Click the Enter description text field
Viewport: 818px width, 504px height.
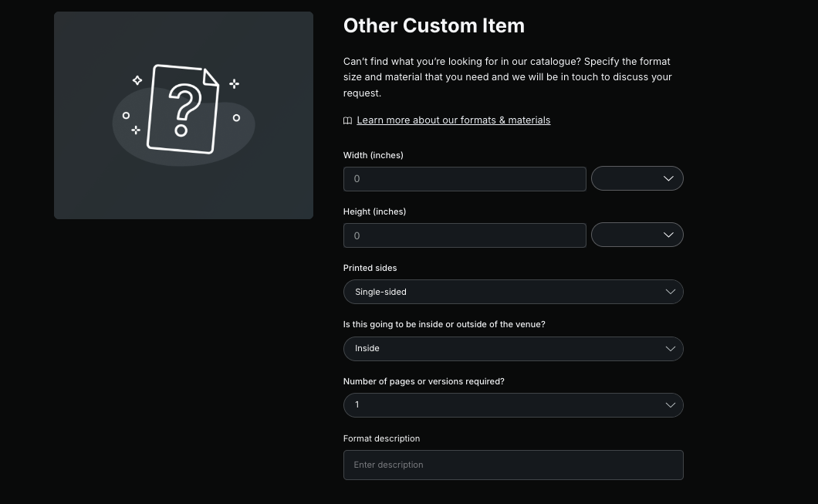pos(512,465)
